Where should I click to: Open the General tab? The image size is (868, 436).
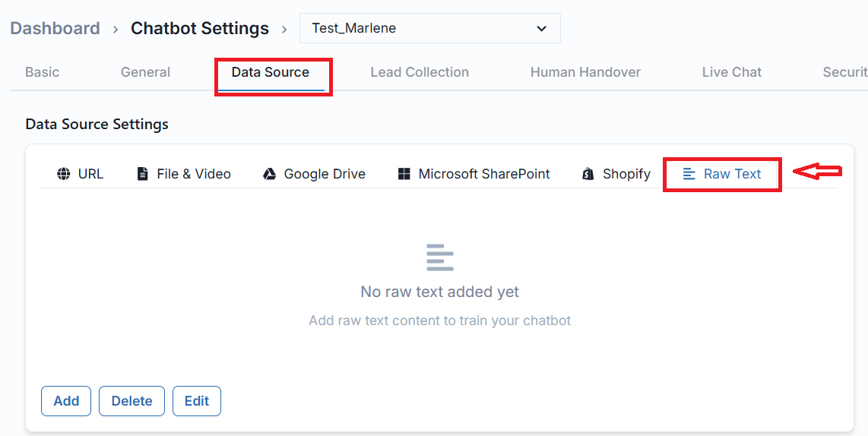click(x=145, y=72)
